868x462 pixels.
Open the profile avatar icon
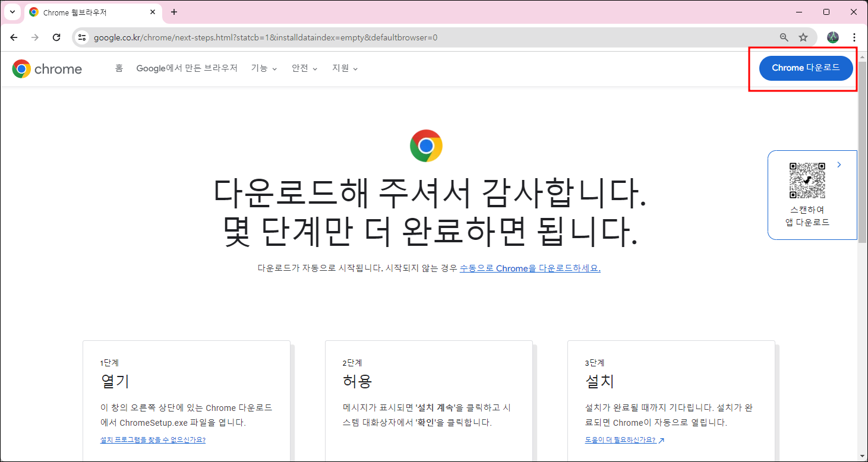click(x=833, y=37)
